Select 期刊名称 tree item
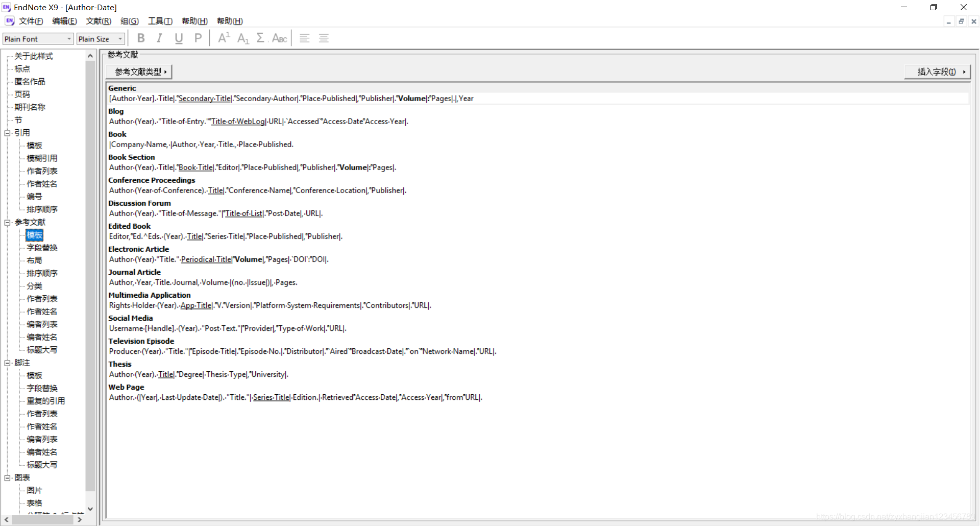Image resolution: width=980 pixels, height=526 pixels. (x=30, y=107)
